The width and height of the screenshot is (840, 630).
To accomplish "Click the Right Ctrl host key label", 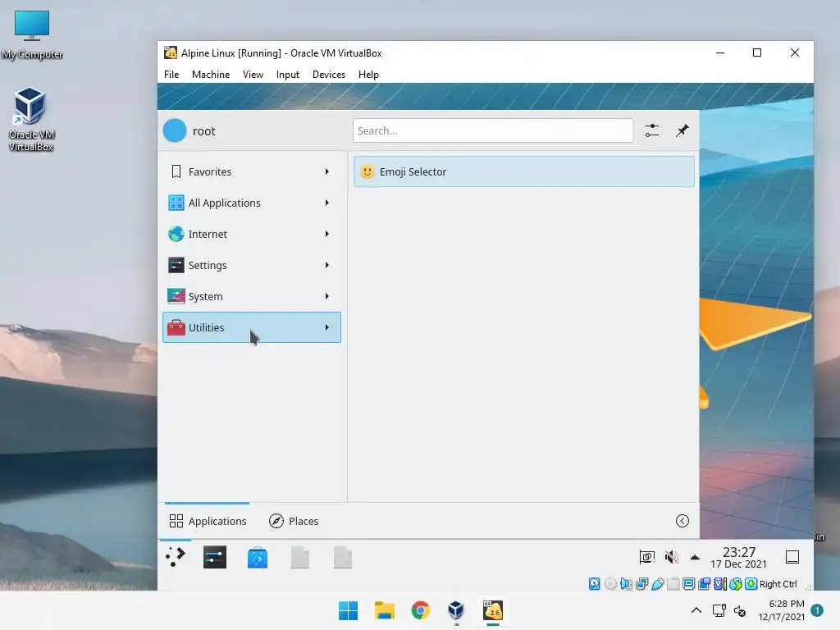I will [778, 584].
